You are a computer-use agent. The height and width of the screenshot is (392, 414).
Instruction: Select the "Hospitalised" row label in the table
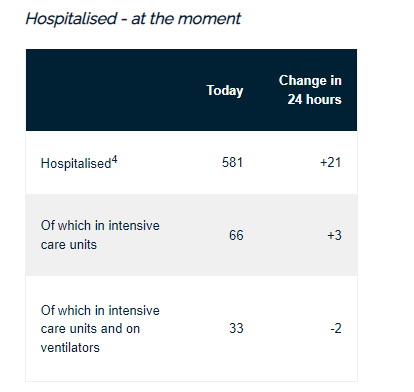click(76, 164)
